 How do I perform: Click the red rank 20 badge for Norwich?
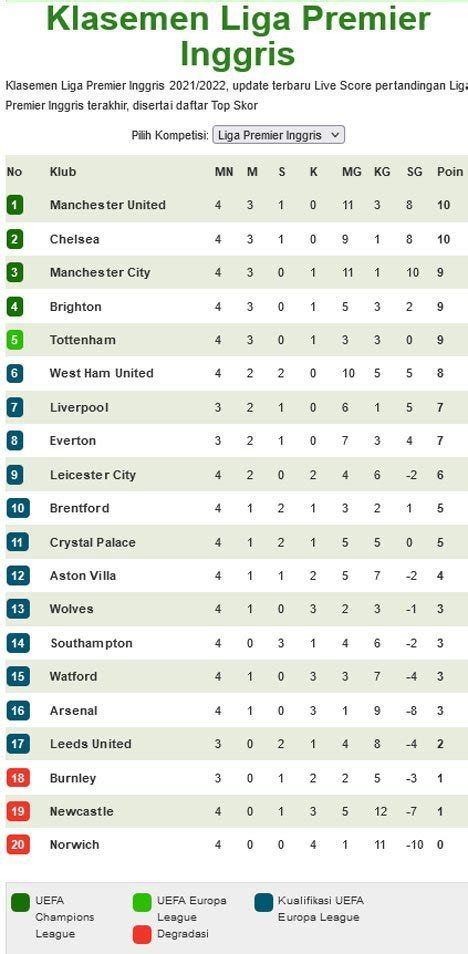click(18, 844)
